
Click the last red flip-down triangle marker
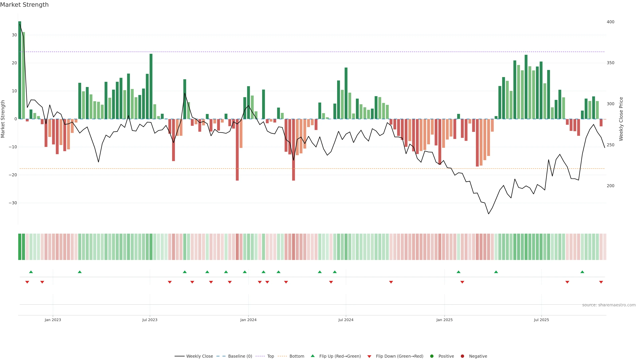coord(601,282)
